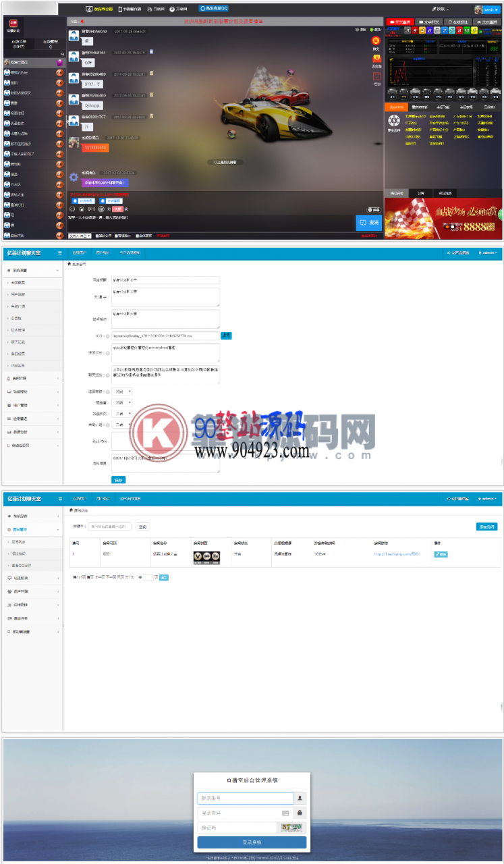Open the third dropdown in config form
Screen dimensions: 504x864
pyautogui.click(x=121, y=414)
